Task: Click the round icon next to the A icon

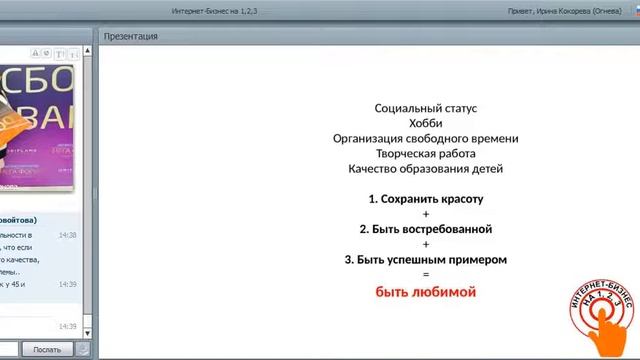Action: click(x=47, y=53)
